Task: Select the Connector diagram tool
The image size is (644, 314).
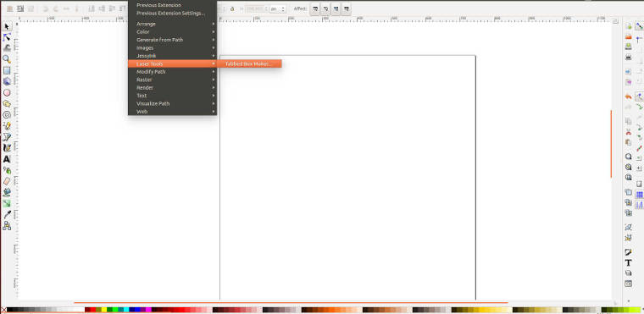Action: 7,225
